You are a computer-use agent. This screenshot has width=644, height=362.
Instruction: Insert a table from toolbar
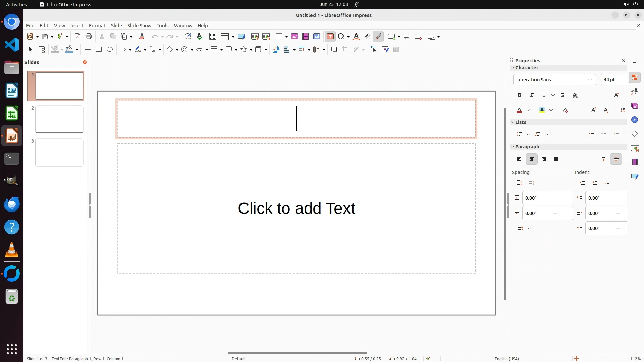point(279,37)
